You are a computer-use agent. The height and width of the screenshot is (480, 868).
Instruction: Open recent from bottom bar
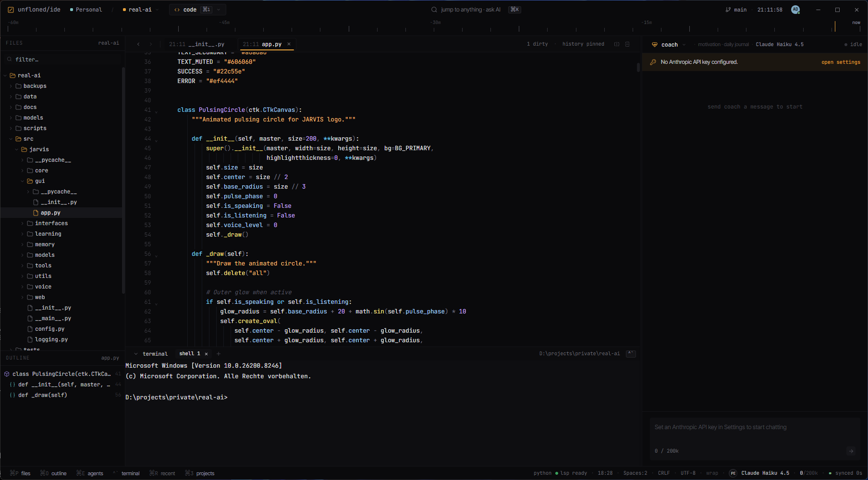162,473
